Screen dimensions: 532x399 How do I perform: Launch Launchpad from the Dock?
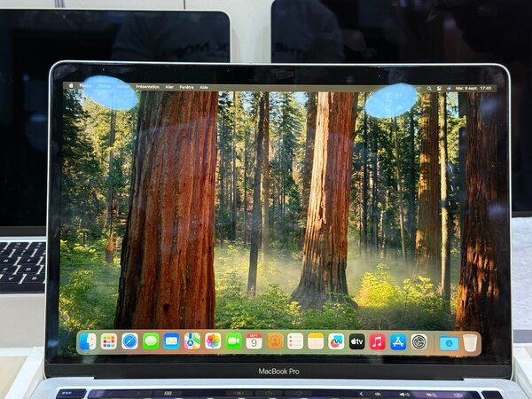point(108,341)
